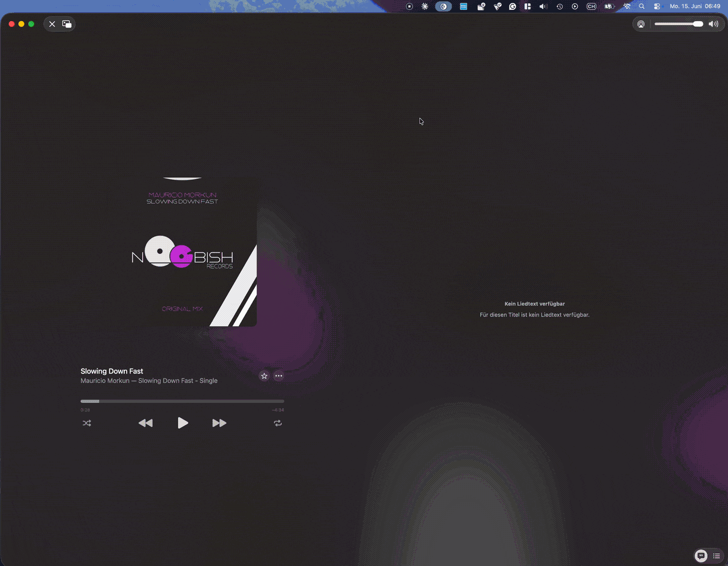Viewport: 728px width, 566px height.
Task: Skip forward to the next track
Action: pos(219,423)
